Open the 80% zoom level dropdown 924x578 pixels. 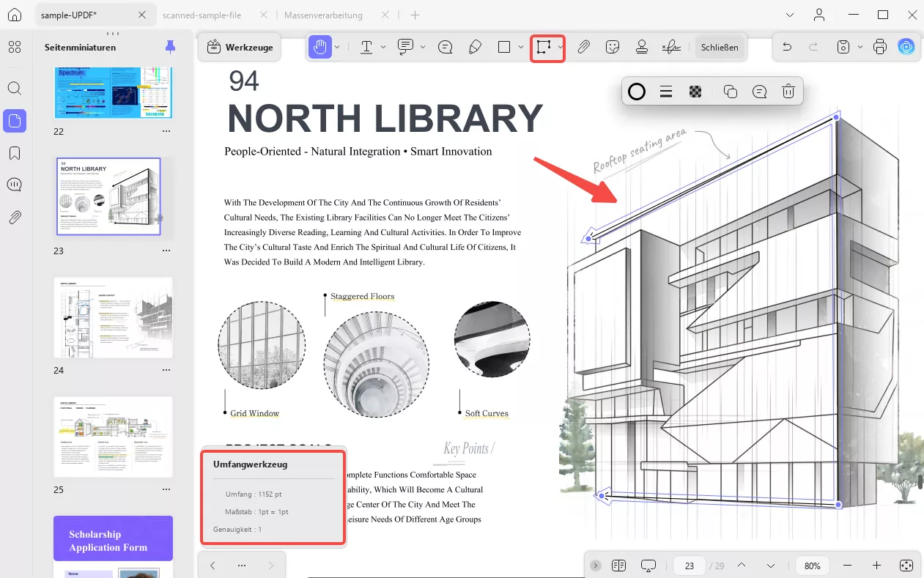(x=813, y=566)
